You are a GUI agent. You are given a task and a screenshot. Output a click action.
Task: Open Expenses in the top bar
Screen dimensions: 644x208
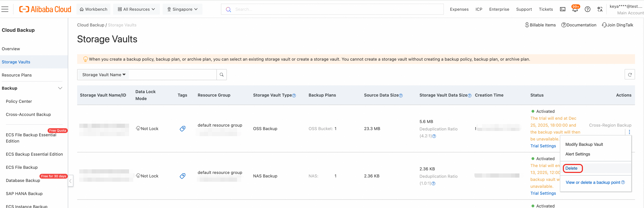point(459,9)
